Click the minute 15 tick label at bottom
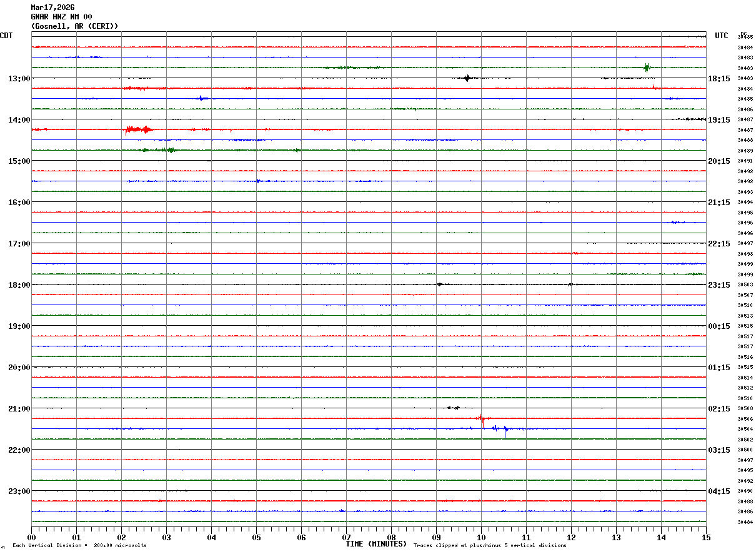Viewport: 756px width, 554px height. point(706,537)
